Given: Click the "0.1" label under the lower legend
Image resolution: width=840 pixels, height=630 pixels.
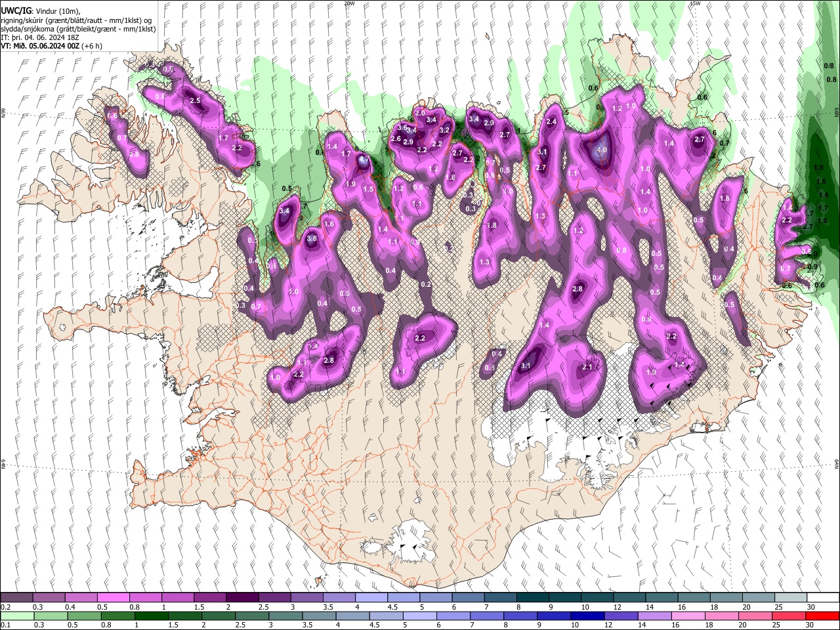Looking at the screenshot, I should click(x=5, y=625).
